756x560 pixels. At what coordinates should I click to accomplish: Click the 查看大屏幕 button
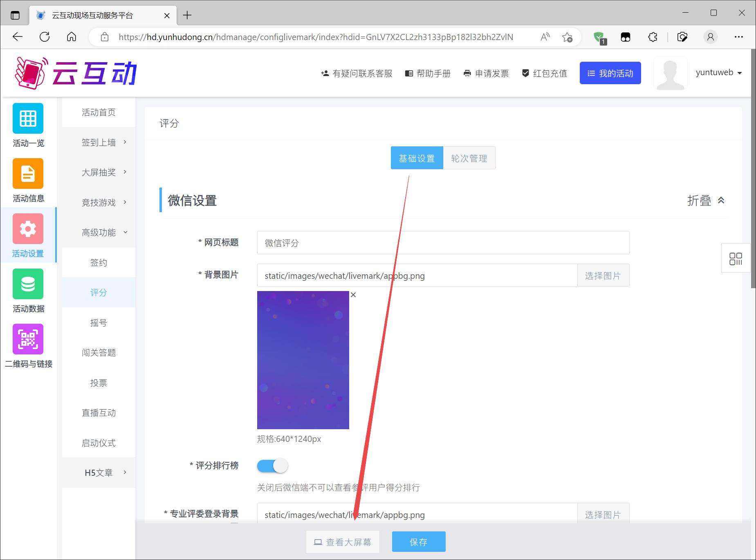pyautogui.click(x=343, y=542)
